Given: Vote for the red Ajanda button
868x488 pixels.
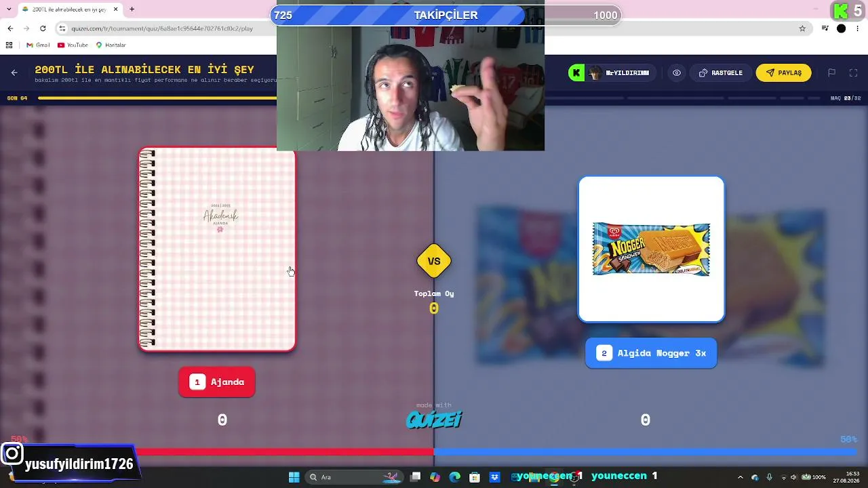Looking at the screenshot, I should tap(217, 382).
